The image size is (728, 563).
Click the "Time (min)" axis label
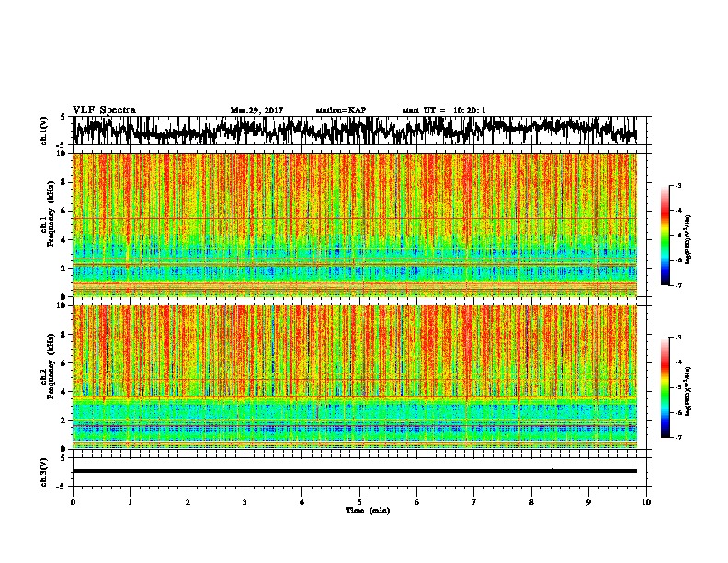tap(368, 511)
